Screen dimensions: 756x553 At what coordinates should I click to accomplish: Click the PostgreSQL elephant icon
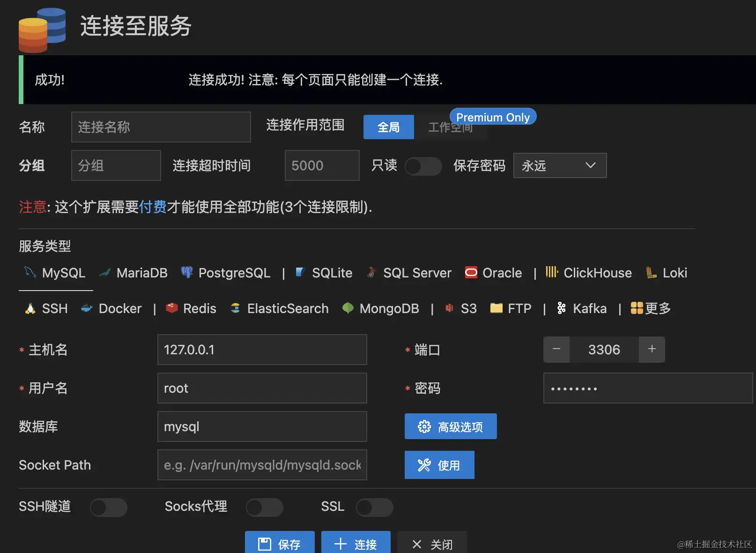pos(187,272)
